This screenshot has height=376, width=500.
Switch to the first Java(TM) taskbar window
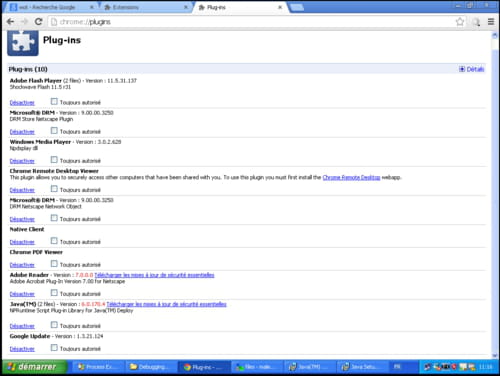click(x=309, y=367)
